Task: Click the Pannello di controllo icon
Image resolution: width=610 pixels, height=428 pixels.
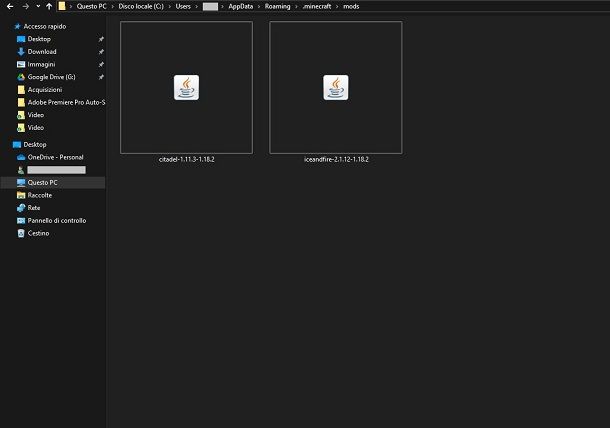Action: 21,221
